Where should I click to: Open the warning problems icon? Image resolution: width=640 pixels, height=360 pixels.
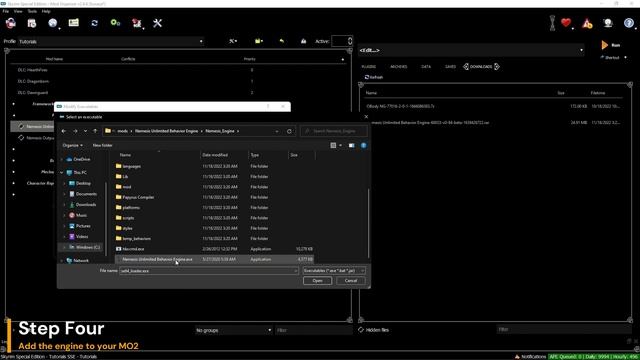click(587, 24)
